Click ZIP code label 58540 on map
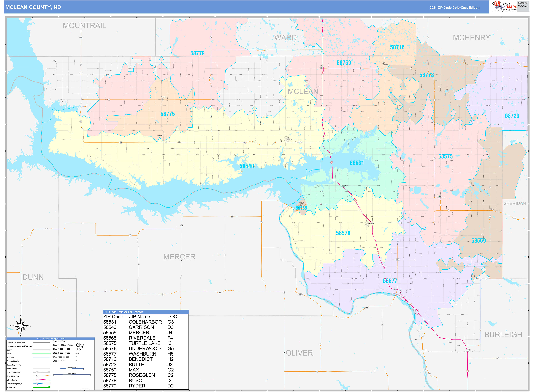The width and height of the screenshot is (534, 392). (247, 166)
